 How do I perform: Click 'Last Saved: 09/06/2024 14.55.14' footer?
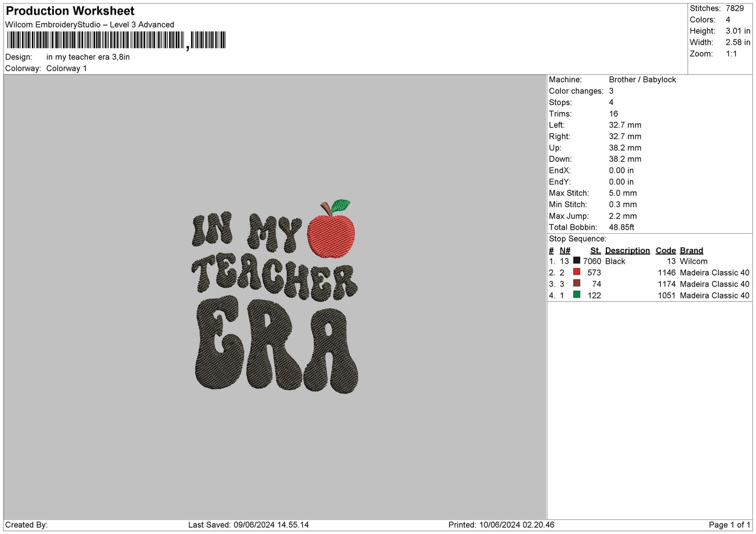click(249, 525)
